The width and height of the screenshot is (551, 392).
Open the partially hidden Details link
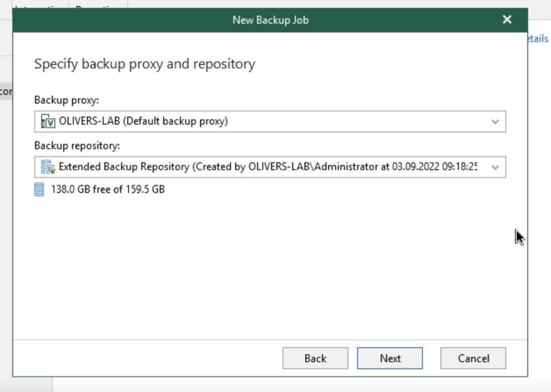click(538, 39)
